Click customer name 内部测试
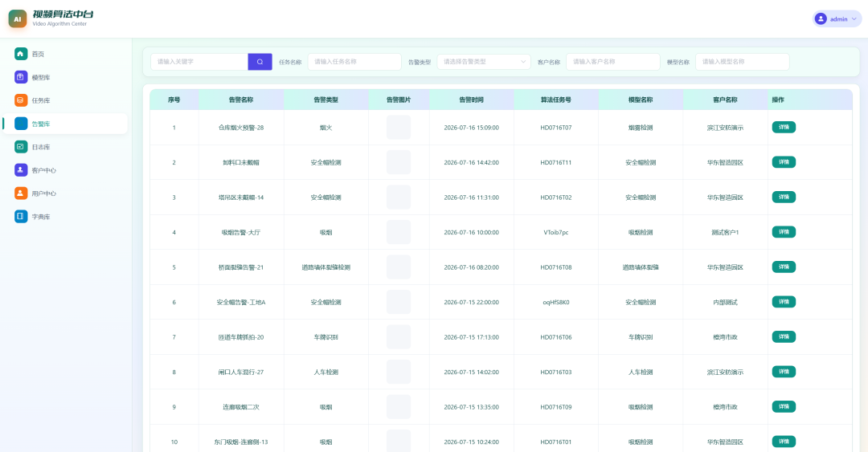Screen dimensions: 868x452 tap(725, 302)
